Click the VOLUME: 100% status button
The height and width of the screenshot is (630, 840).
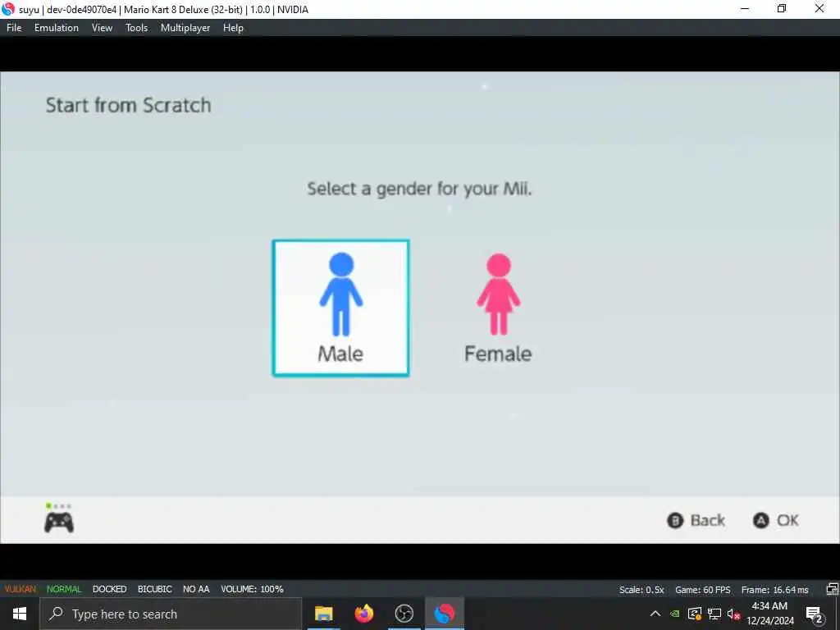point(252,589)
